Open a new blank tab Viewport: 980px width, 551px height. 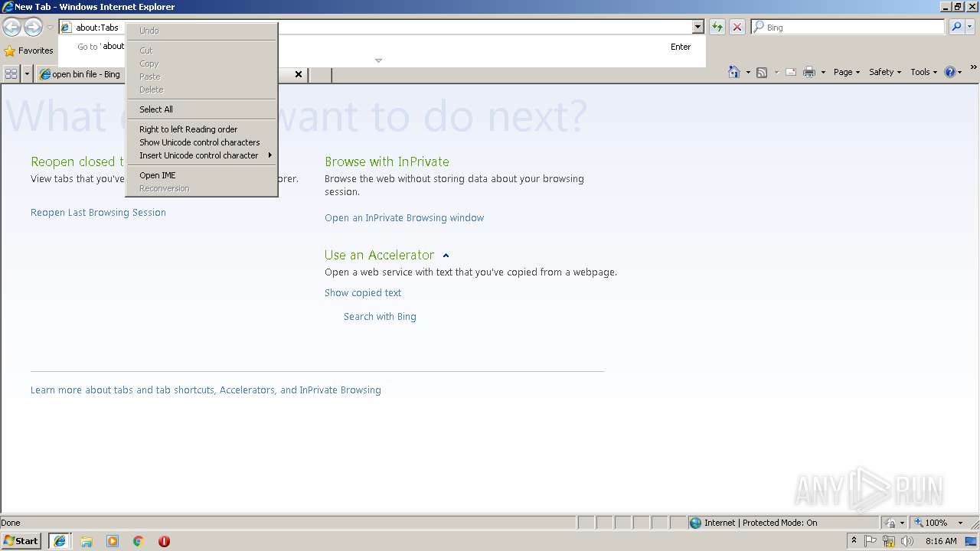(x=320, y=74)
